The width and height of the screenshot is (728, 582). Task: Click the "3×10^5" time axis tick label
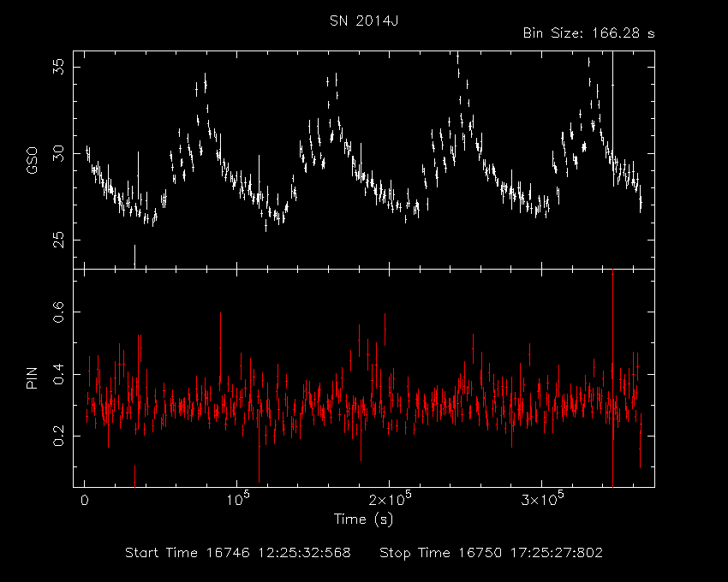click(543, 499)
